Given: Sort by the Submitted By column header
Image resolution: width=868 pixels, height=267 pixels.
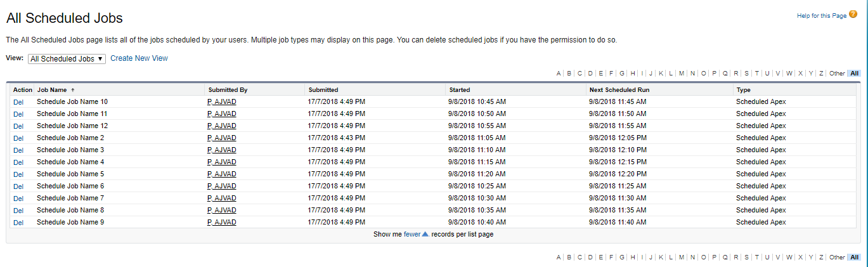Looking at the screenshot, I should pyautogui.click(x=228, y=90).
